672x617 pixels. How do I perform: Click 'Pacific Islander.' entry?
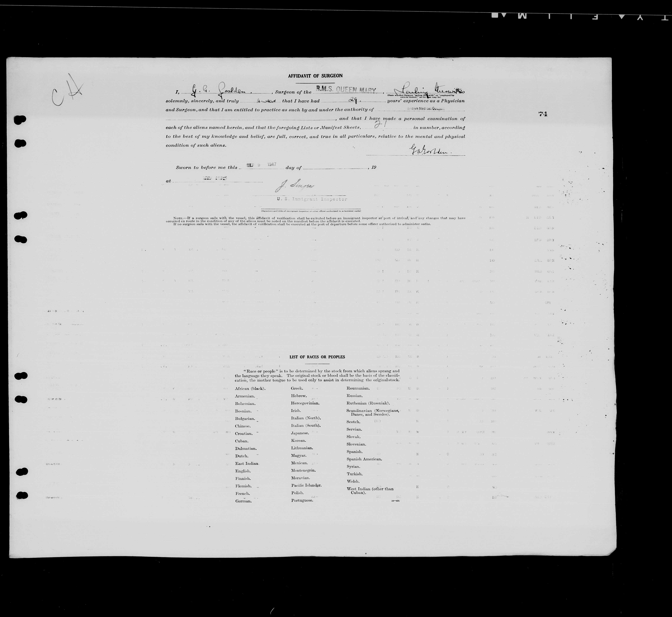pos(306,485)
